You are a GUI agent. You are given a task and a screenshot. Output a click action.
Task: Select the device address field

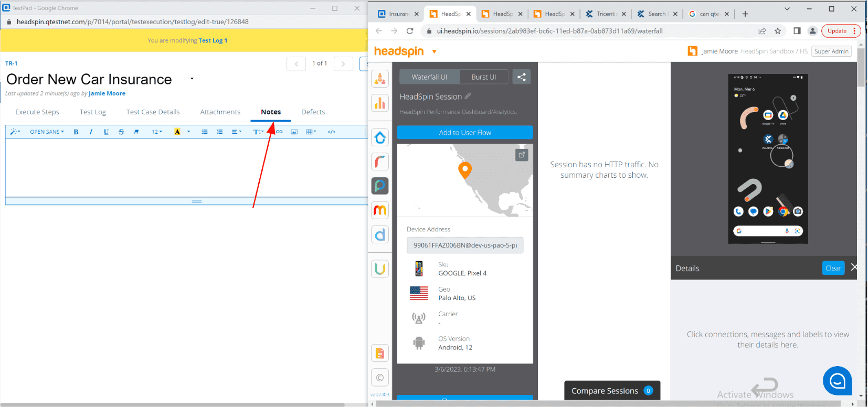465,245
